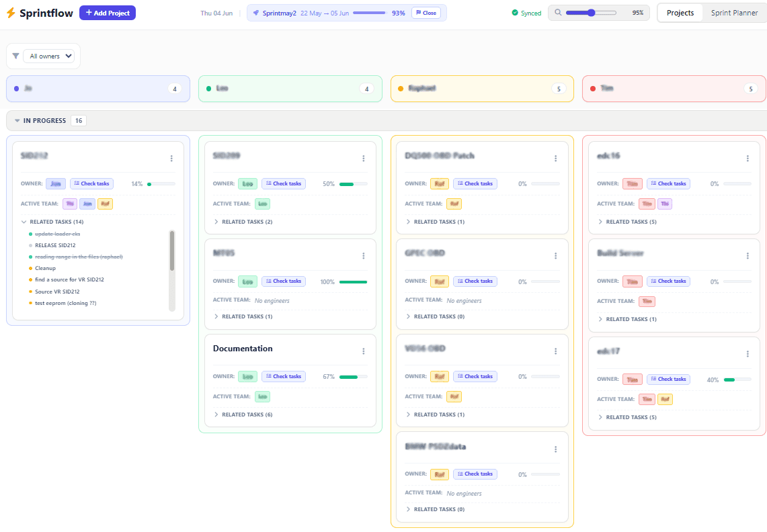Click Check tasks on edc17 card
767x532 pixels.
[668, 380]
